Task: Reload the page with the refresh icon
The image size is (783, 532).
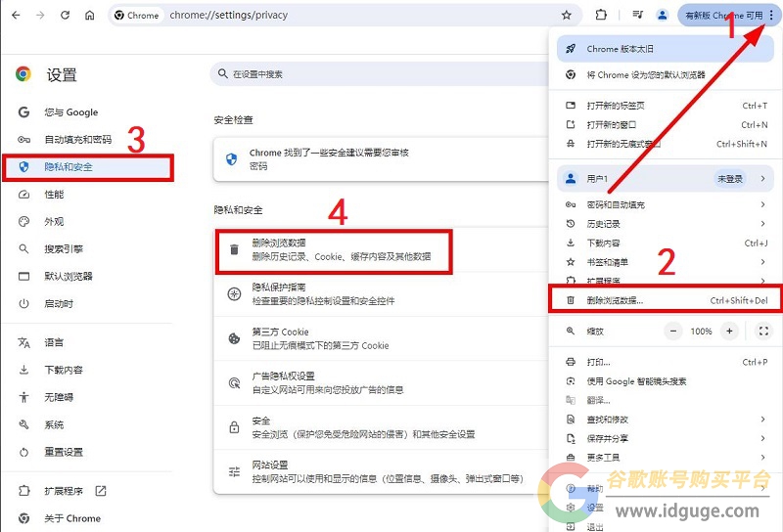Action: 65,15
